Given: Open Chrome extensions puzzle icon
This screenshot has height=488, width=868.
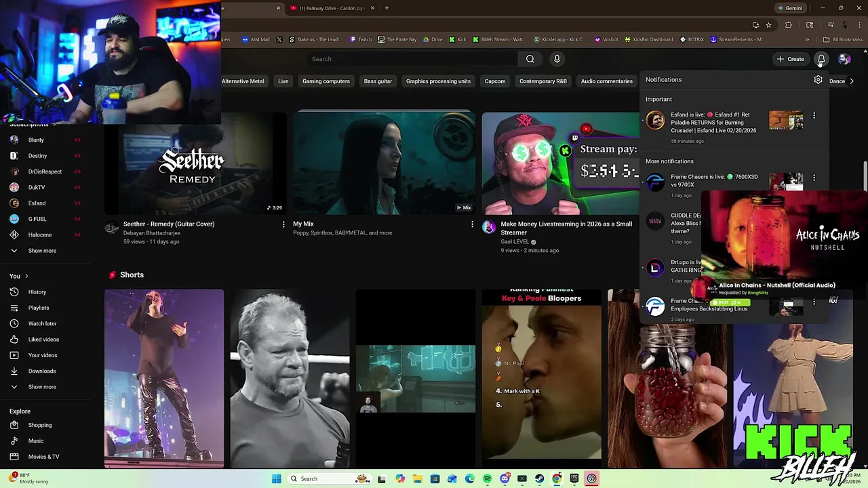Looking at the screenshot, I should click(x=788, y=25).
